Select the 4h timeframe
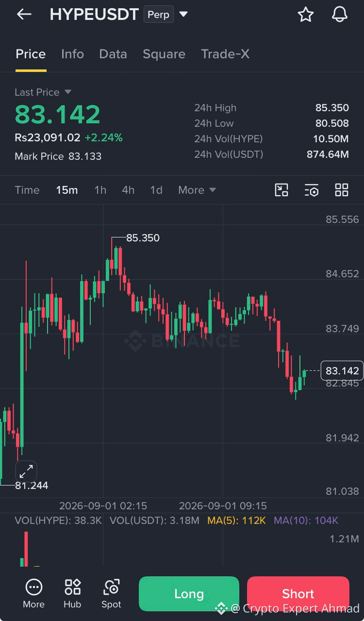 (128, 190)
